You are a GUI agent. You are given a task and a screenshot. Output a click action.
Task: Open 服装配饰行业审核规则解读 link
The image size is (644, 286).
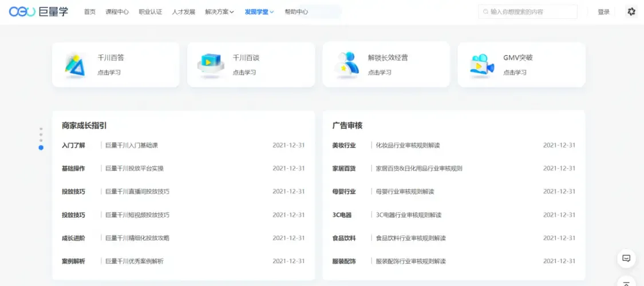pos(411,261)
